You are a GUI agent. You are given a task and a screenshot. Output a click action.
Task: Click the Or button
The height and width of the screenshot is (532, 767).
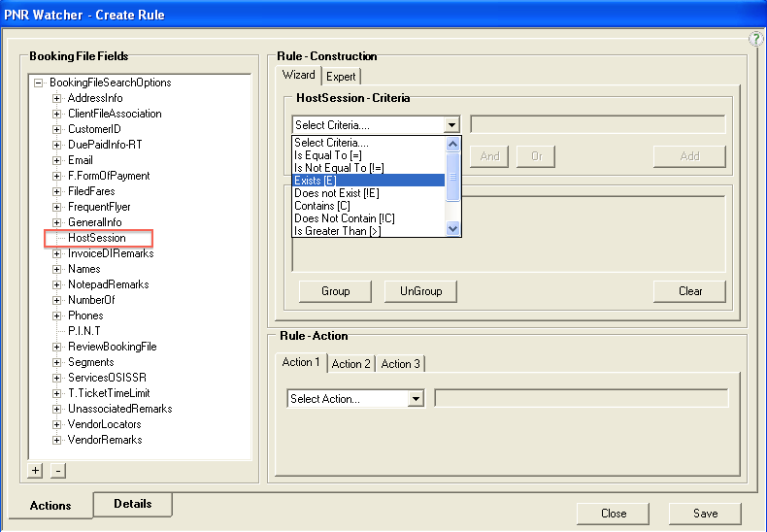(x=536, y=156)
